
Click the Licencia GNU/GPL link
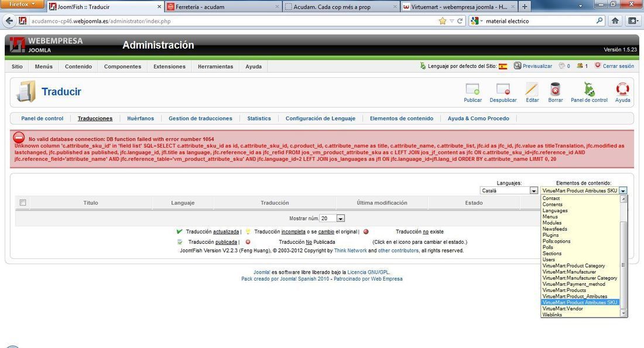click(x=368, y=272)
